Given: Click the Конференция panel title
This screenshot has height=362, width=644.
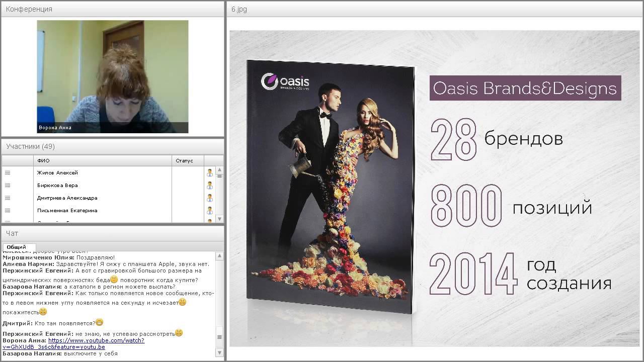Looking at the screenshot, I should 29,9.
